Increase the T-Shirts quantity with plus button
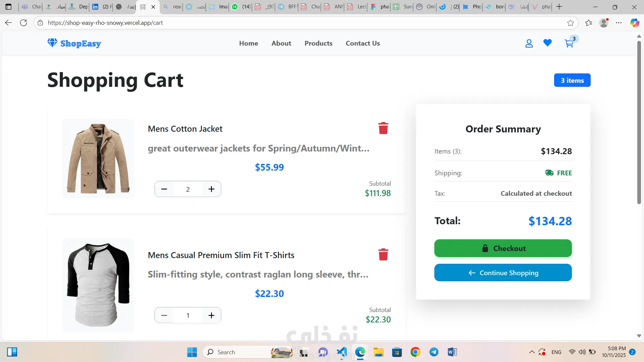 211,315
